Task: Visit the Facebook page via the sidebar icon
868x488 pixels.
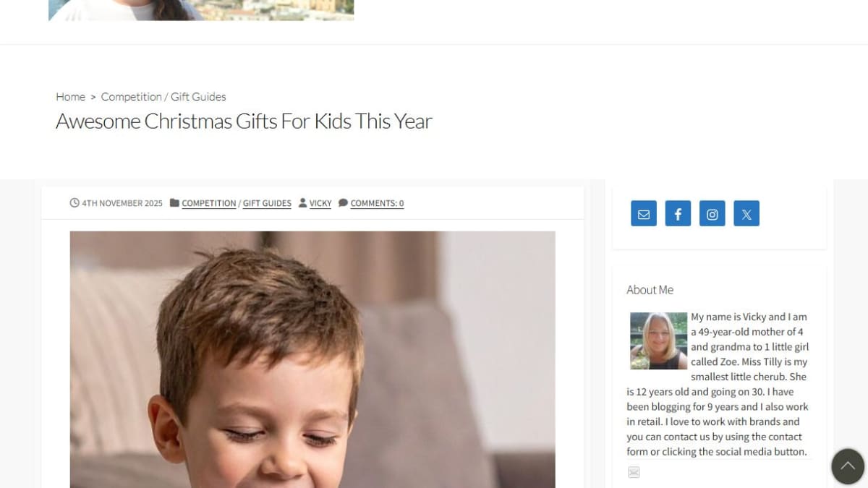Action: tap(678, 213)
